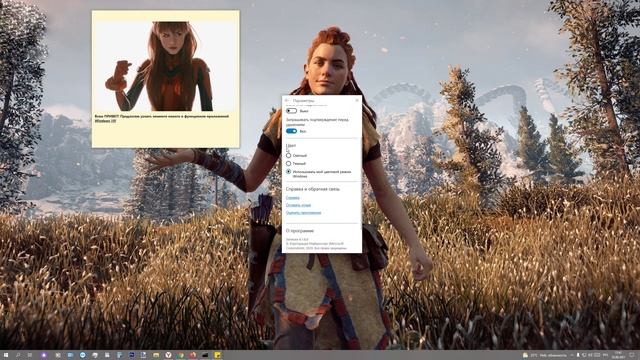Show hidden system tray icons

(x=572, y=356)
